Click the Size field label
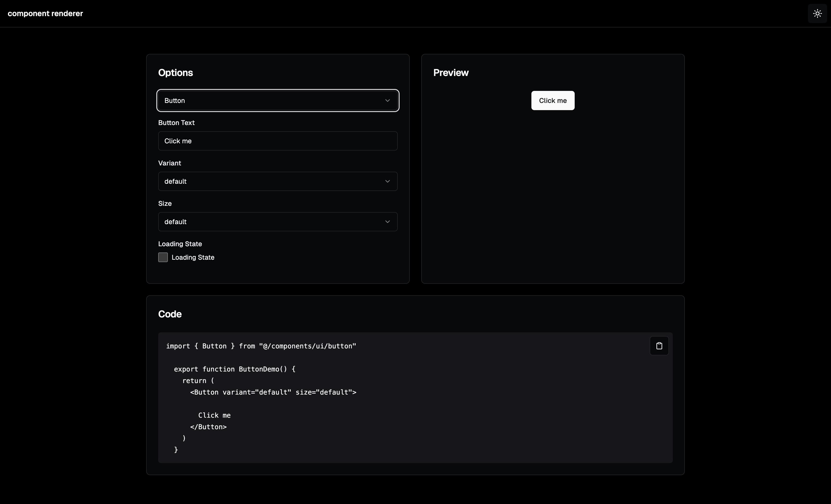This screenshot has width=831, height=504. point(165,203)
